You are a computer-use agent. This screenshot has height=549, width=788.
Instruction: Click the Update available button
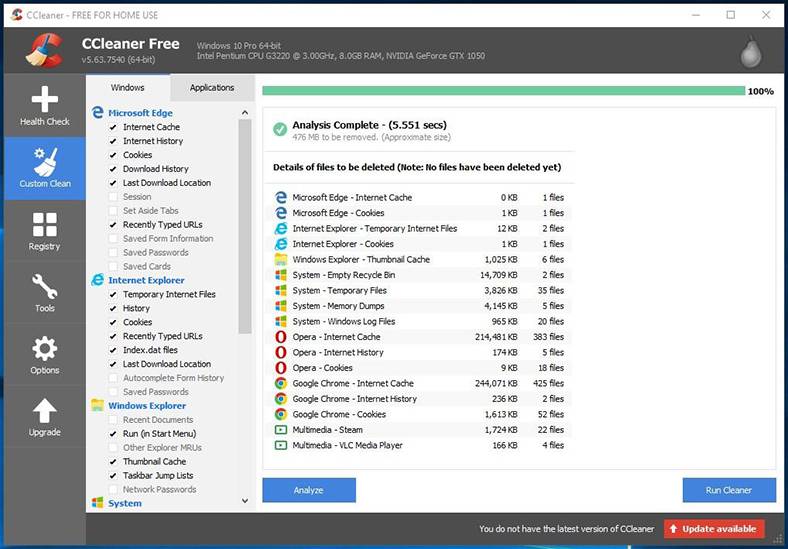click(x=714, y=529)
